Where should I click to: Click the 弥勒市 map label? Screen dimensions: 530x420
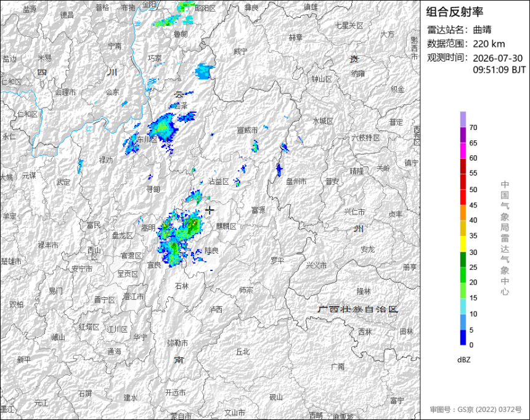177,343
